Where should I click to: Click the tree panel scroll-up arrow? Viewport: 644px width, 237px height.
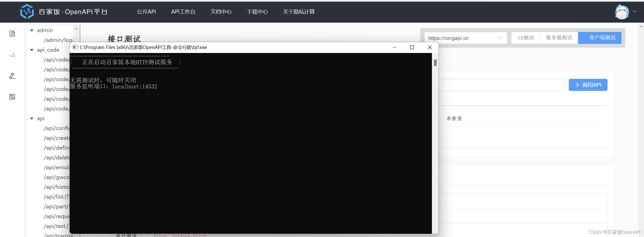[x=76, y=28]
